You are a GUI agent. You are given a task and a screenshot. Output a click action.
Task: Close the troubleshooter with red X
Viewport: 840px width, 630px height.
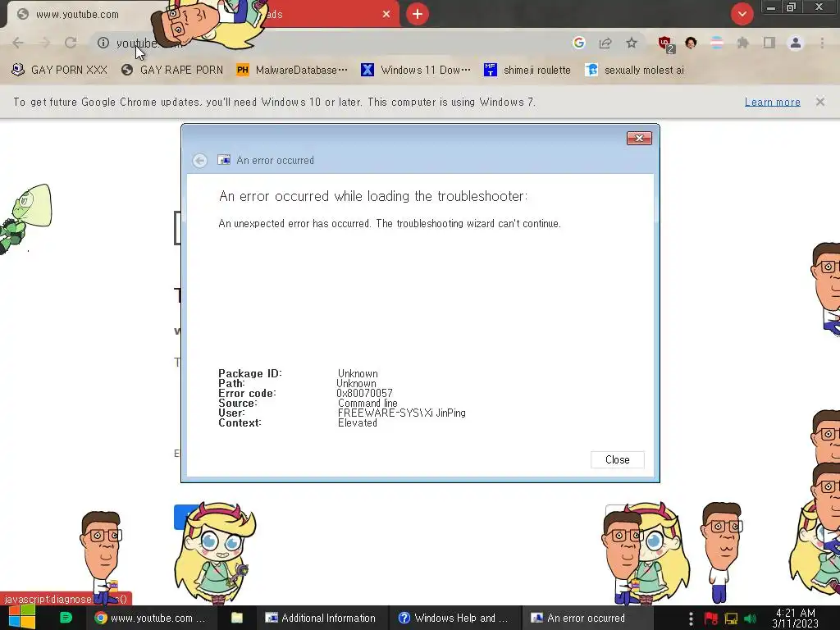click(639, 138)
